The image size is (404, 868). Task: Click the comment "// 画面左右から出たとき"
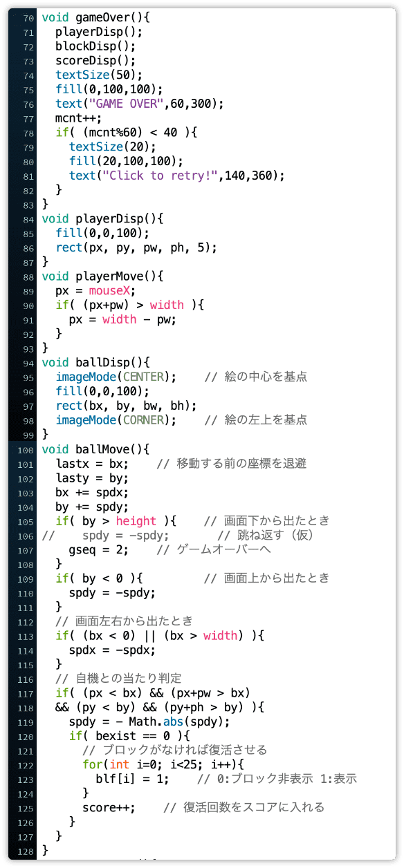point(124,621)
